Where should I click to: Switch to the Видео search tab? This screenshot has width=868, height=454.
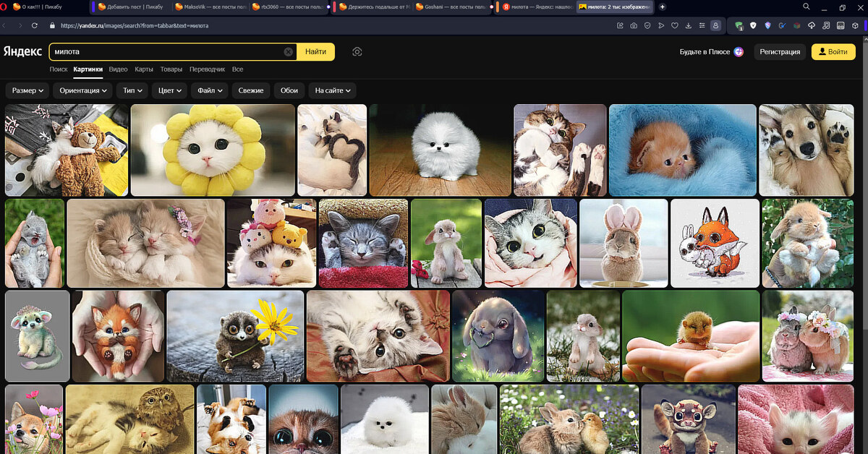click(118, 69)
